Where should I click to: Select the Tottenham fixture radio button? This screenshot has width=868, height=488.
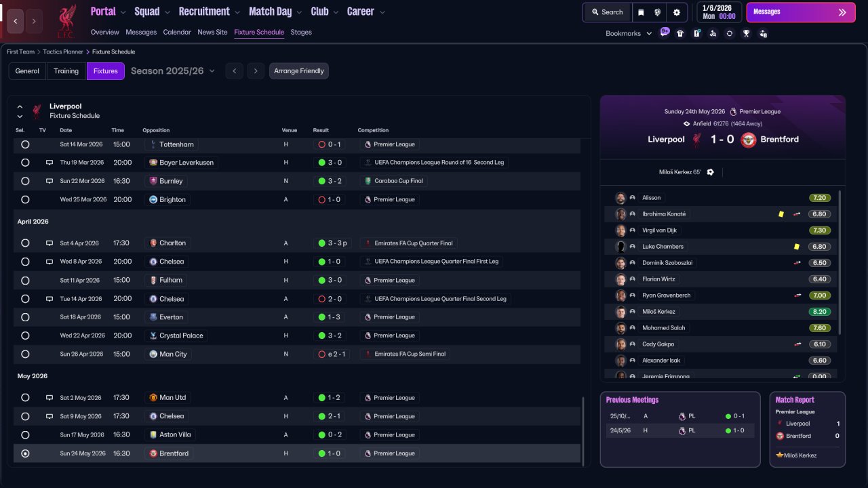tap(25, 144)
